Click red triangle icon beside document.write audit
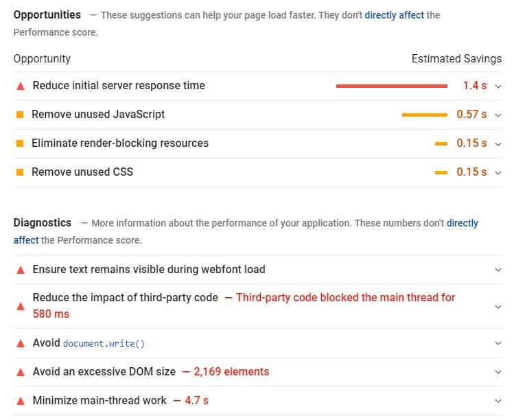This screenshot has height=420, width=525. point(21,343)
